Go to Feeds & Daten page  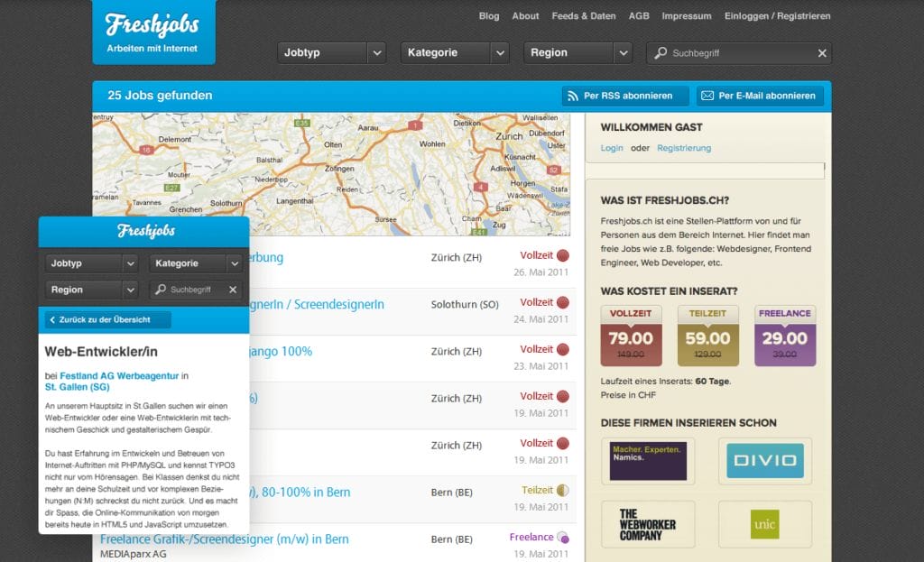click(x=584, y=16)
